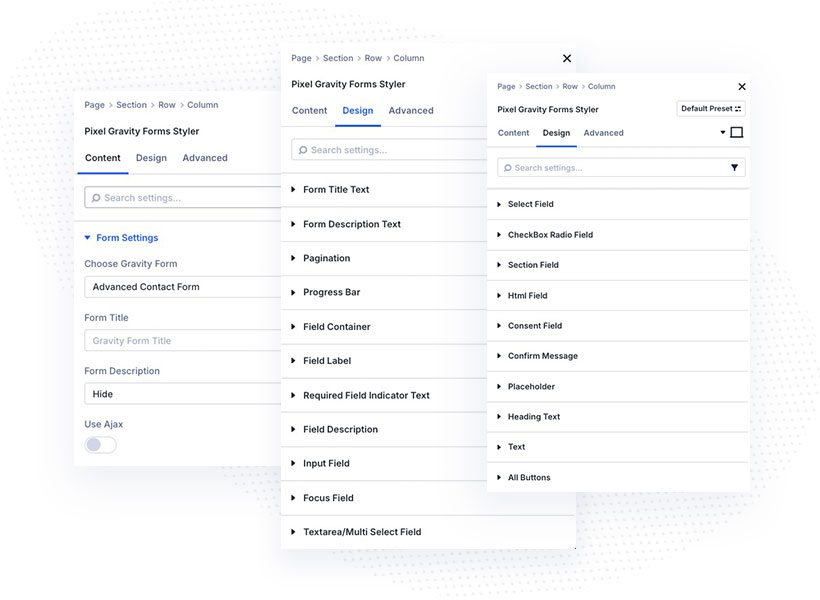The height and width of the screenshot is (600, 820).
Task: Close the right panel with X icon
Action: pos(742,87)
